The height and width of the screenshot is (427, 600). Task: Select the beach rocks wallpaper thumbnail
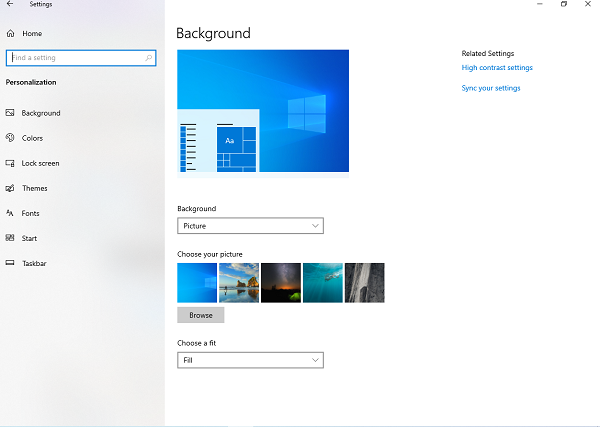pos(239,283)
